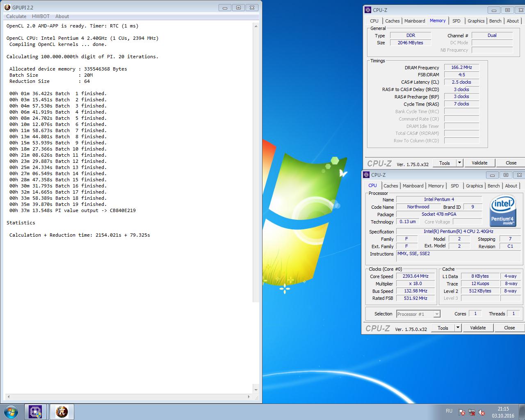
Task: Switch to the About tab in the upper CPU-Z window
Action: point(513,21)
